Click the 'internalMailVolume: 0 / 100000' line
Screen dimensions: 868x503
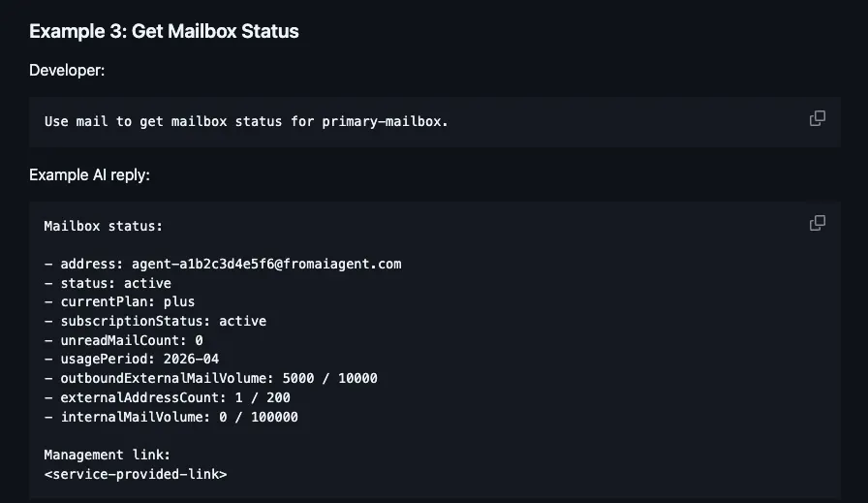pos(171,417)
